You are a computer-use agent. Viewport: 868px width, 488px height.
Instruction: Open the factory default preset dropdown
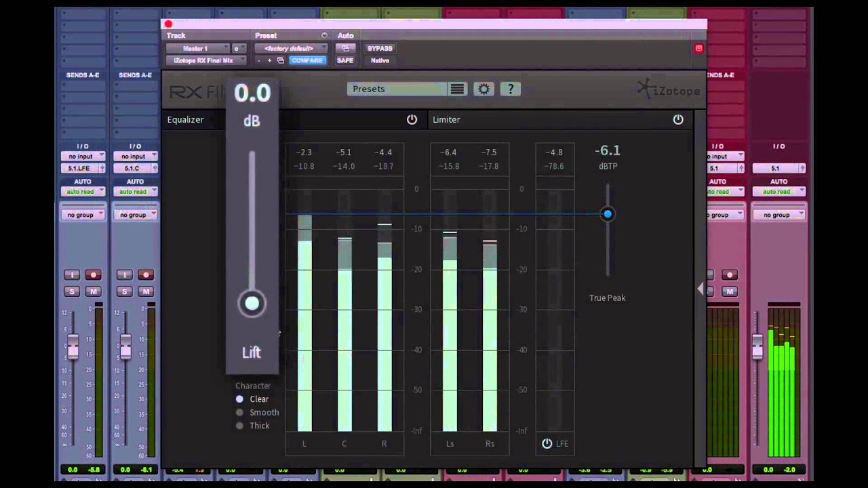point(291,48)
